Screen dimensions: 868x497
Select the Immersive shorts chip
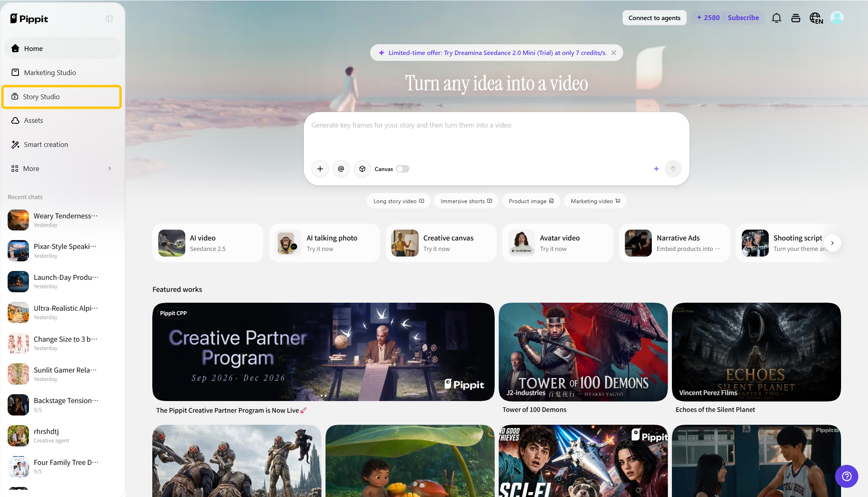click(466, 201)
